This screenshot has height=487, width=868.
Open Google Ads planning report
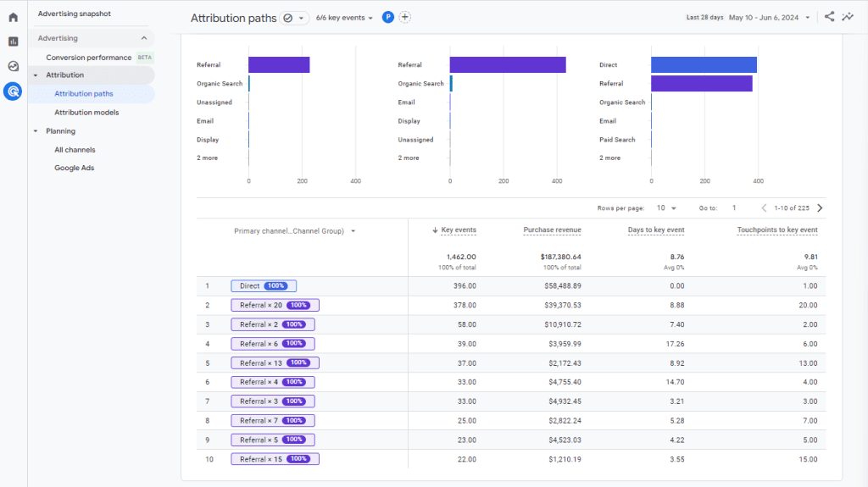click(75, 168)
